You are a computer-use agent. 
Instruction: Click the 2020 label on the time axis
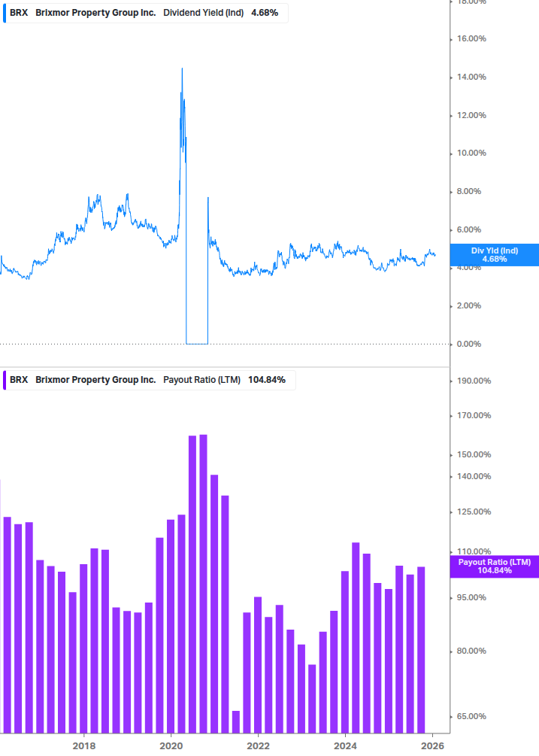[171, 745]
